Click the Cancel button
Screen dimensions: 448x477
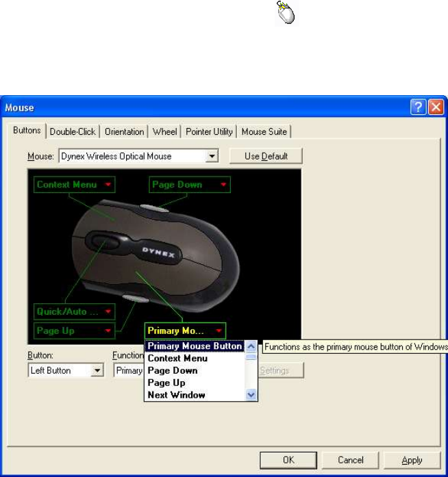(351, 460)
